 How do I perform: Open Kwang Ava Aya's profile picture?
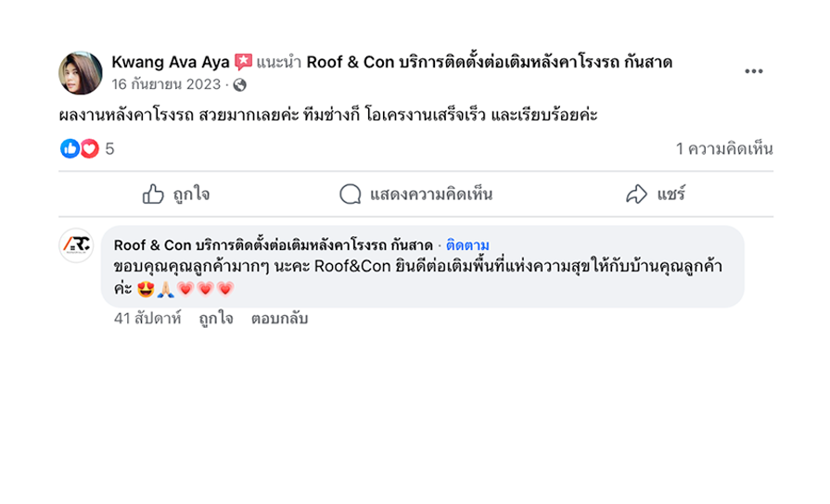click(x=81, y=73)
